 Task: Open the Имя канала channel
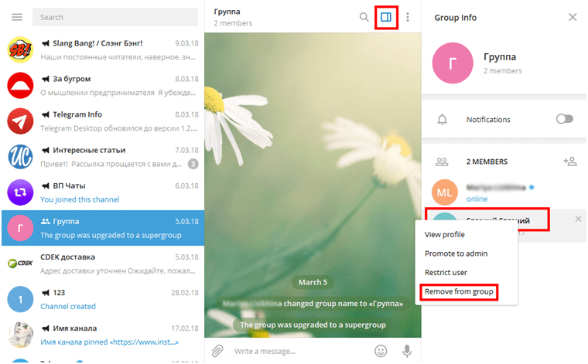tap(103, 335)
